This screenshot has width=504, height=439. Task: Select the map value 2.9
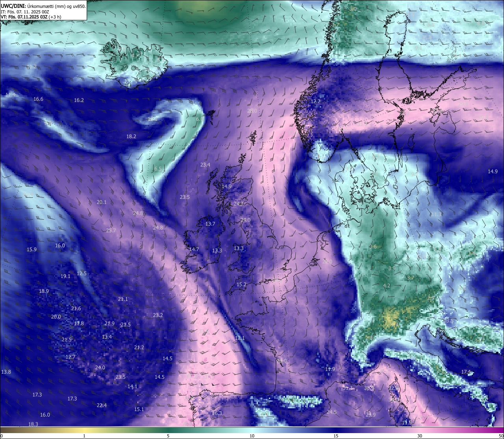(x=431, y=298)
